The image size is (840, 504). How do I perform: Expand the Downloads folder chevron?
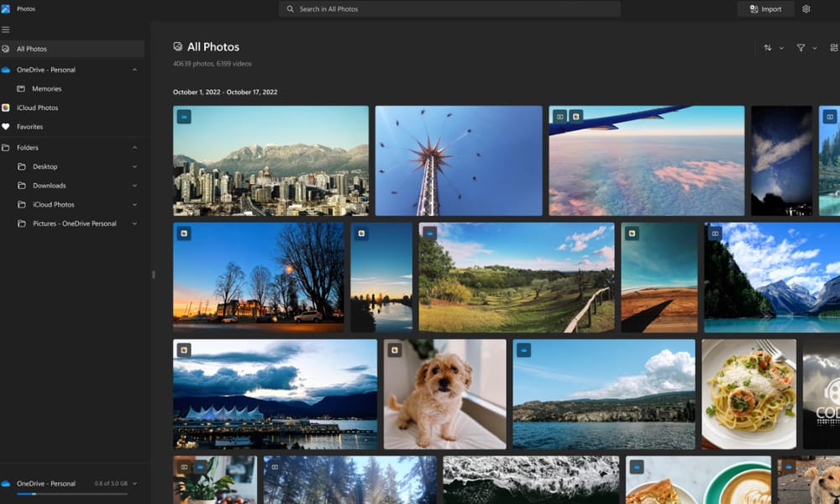pos(134,186)
